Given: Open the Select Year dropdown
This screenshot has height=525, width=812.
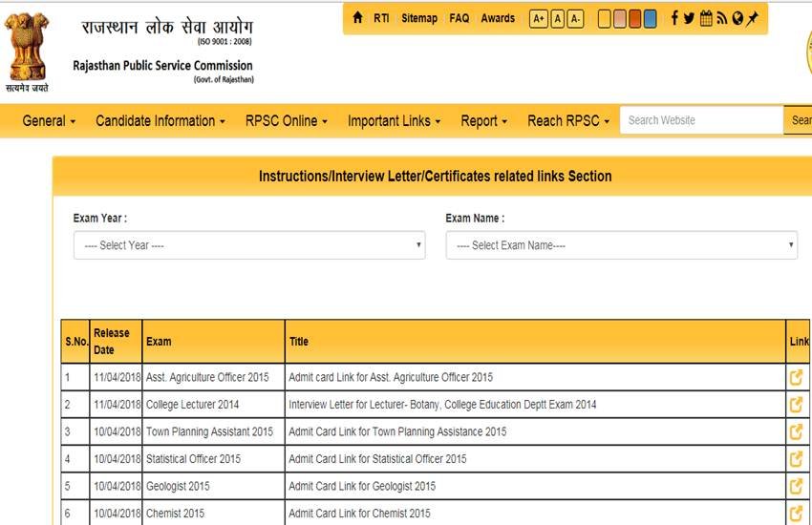Looking at the screenshot, I should click(x=250, y=245).
